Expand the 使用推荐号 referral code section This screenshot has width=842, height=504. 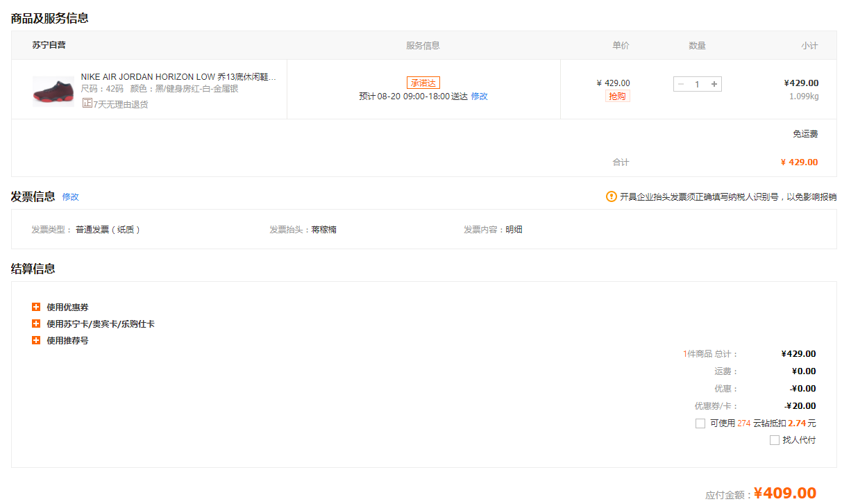(x=36, y=340)
